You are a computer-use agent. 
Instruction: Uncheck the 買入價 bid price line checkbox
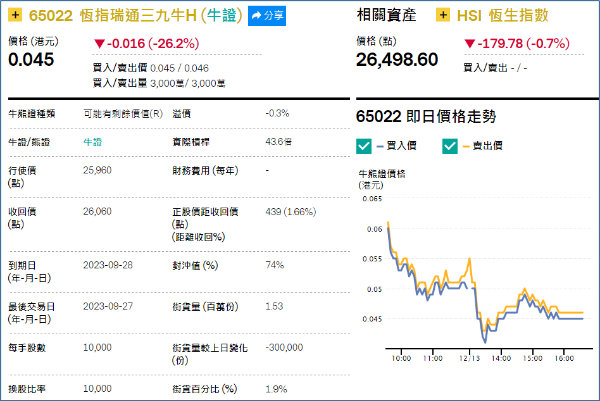pos(364,146)
